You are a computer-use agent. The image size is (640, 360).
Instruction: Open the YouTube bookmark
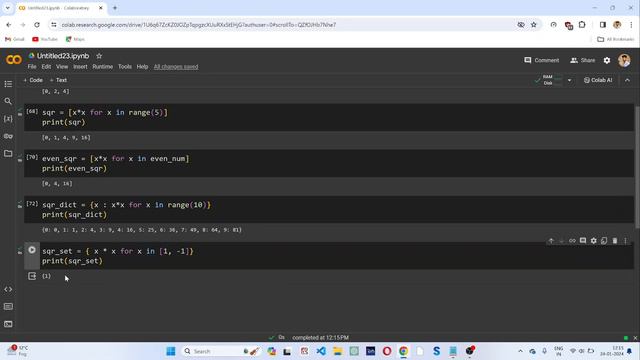click(x=45, y=39)
